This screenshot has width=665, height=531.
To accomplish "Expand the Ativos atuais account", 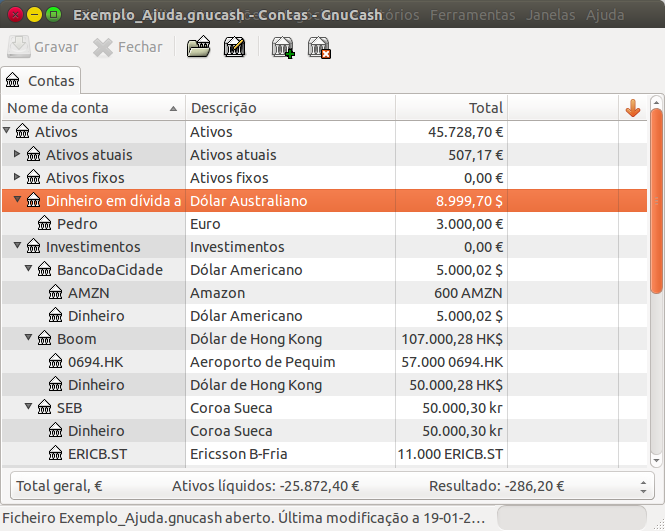I will click(x=17, y=154).
